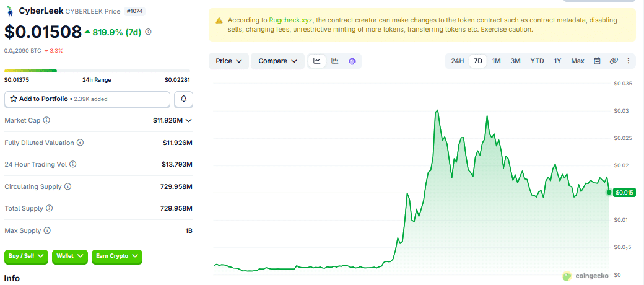Click the purple diamond chart icon

[352, 61]
